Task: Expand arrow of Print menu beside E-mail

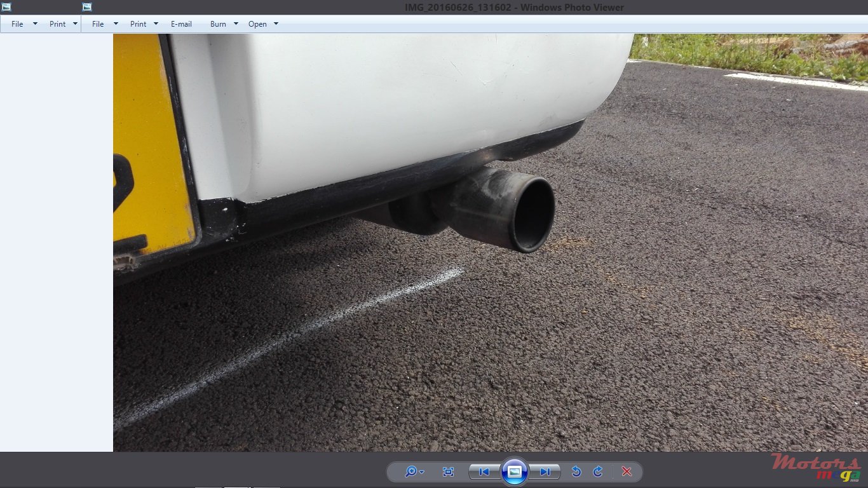Action: point(155,24)
